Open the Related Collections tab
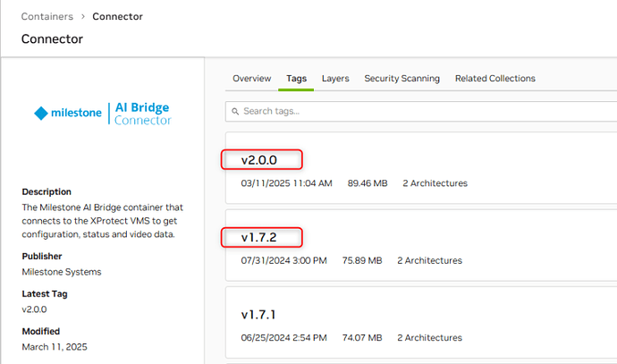 pyautogui.click(x=495, y=79)
